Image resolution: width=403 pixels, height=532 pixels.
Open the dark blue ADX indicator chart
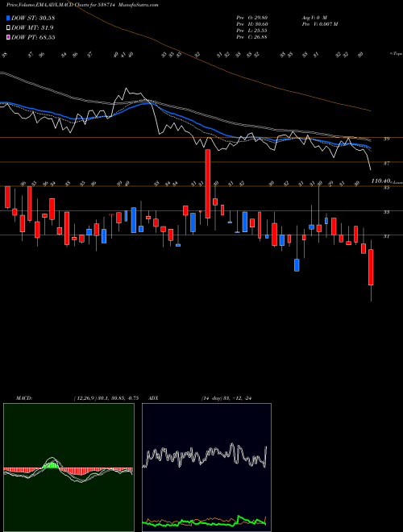(x=206, y=468)
